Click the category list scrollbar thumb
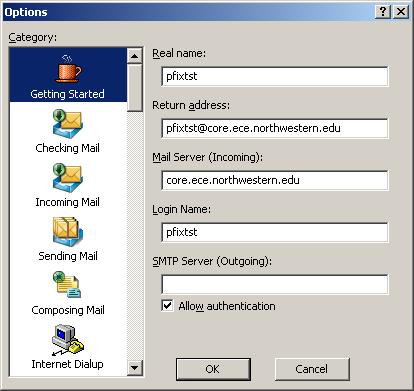The image size is (414, 391). tap(135, 87)
